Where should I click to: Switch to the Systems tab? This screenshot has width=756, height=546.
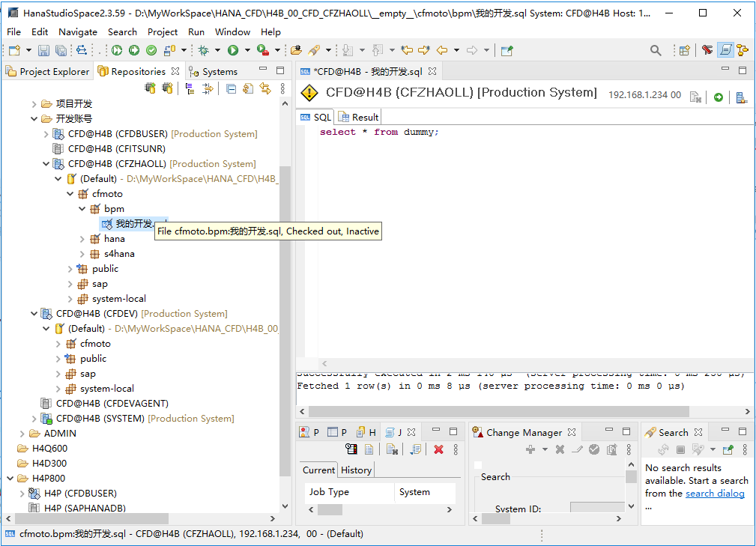tap(214, 71)
